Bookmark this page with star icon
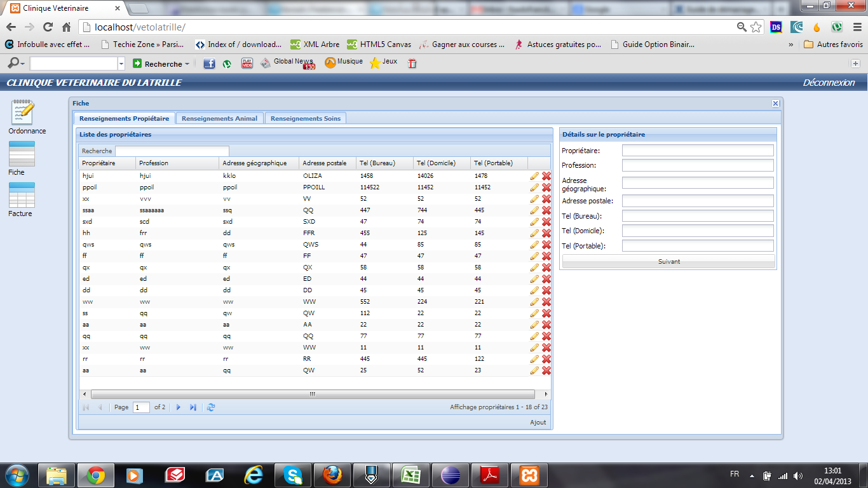The width and height of the screenshot is (868, 488). click(x=756, y=27)
